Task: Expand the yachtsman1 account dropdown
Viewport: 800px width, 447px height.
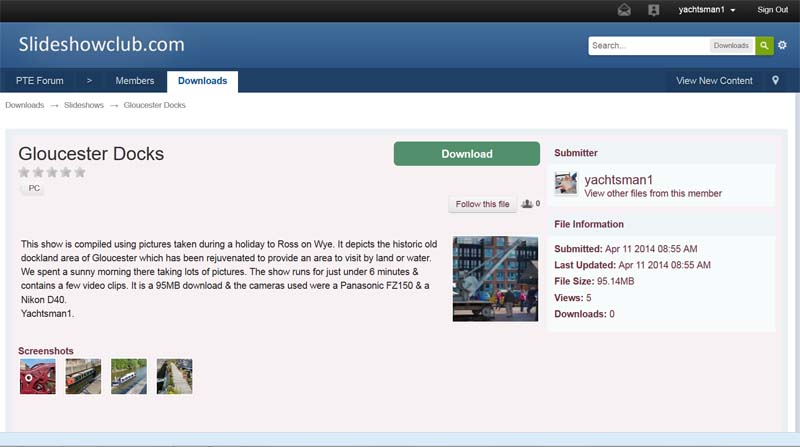Action: click(707, 10)
